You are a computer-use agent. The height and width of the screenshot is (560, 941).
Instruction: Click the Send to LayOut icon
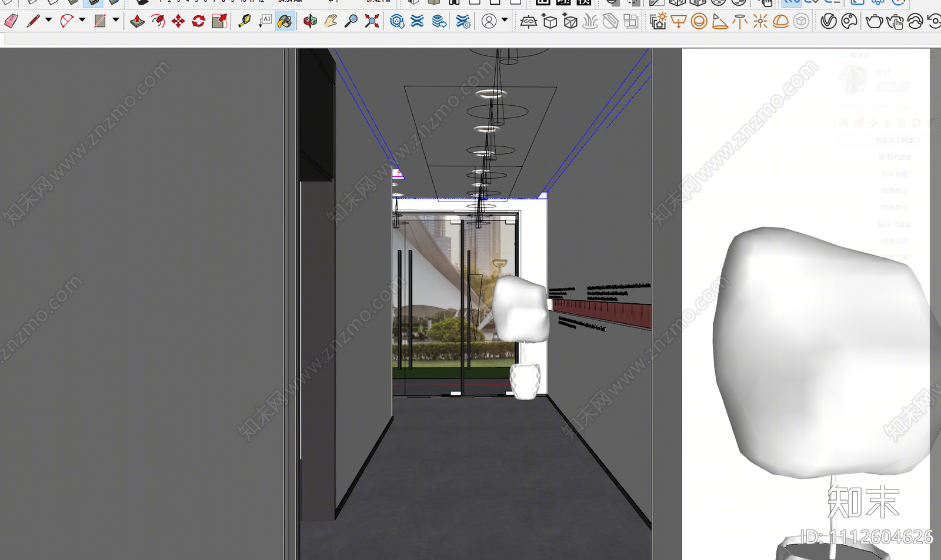point(439,22)
